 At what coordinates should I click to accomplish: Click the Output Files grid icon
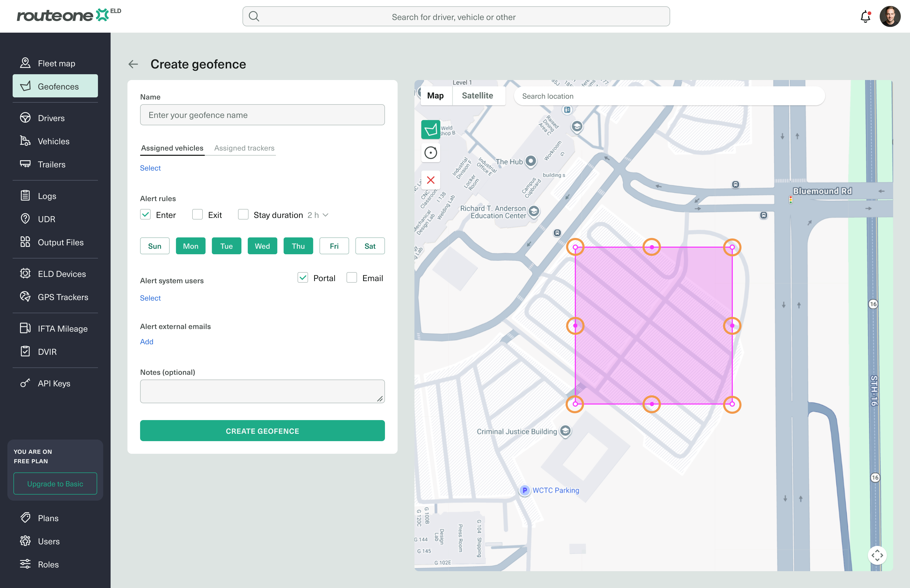(25, 242)
